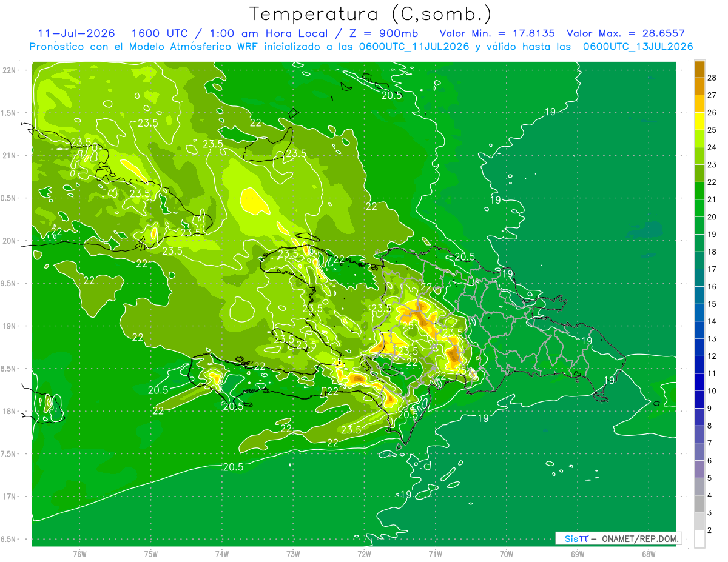Click the '17N' latitude axis label

point(10,497)
